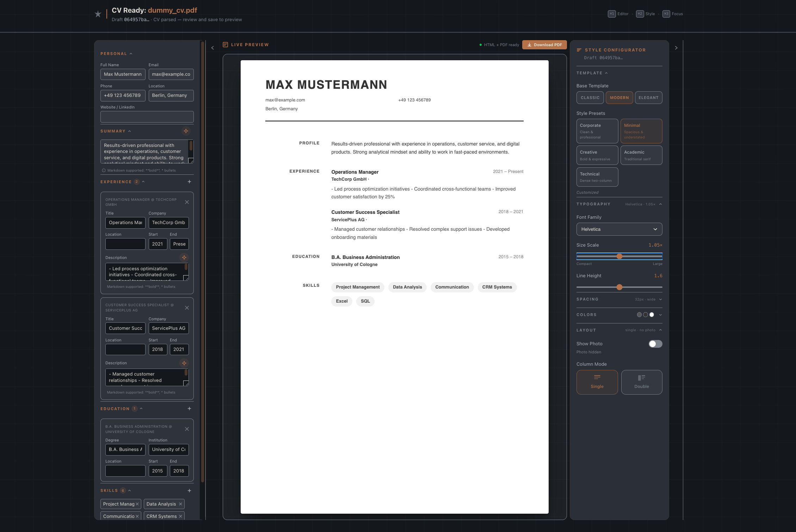Choose the Academic style preset
The height and width of the screenshot is (532, 796).
click(x=641, y=155)
